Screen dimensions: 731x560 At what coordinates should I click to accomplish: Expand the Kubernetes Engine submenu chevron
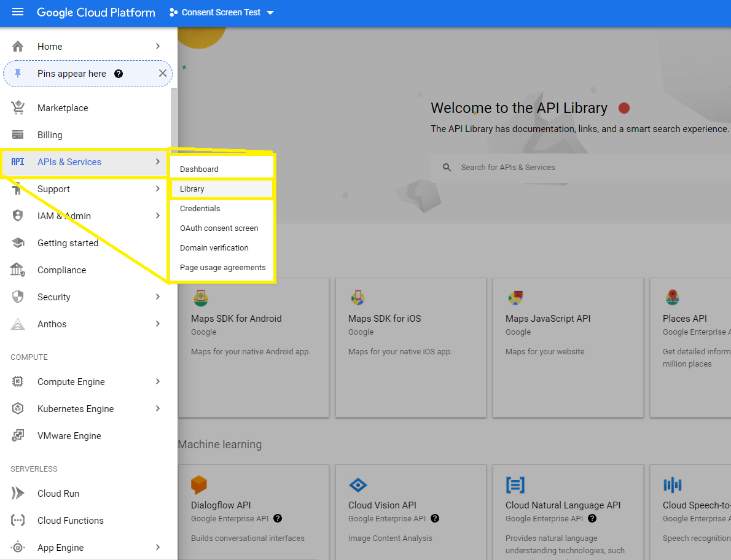pyautogui.click(x=158, y=408)
